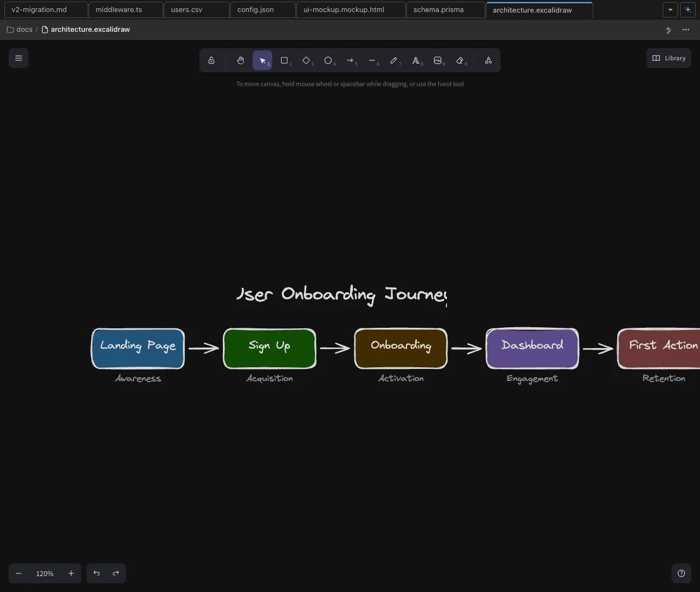Image resolution: width=700 pixels, height=592 pixels.
Task: Open the docs breadcrumb folder
Action: [24, 29]
